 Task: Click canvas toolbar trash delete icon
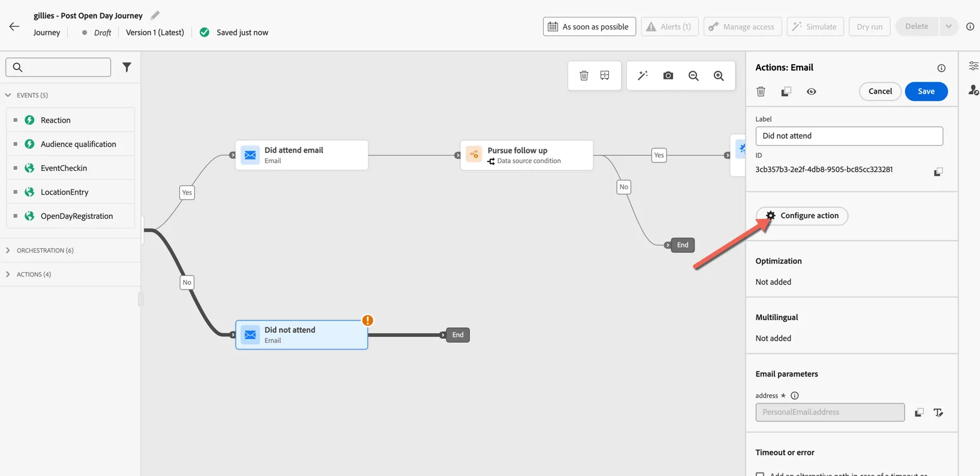pos(584,76)
